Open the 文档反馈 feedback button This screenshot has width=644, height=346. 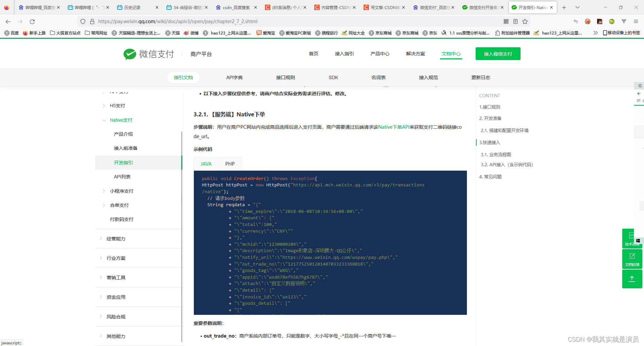coord(632,259)
